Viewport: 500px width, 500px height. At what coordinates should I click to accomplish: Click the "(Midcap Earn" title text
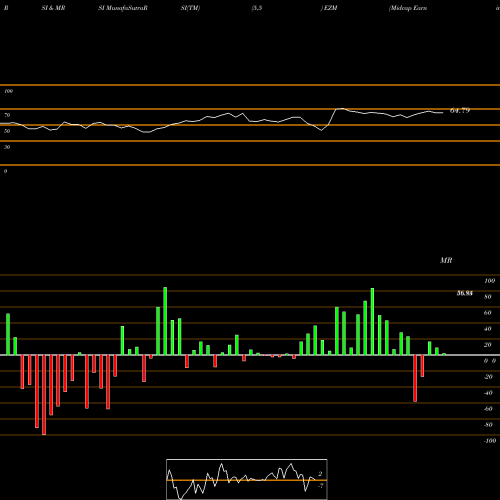pyautogui.click(x=408, y=8)
